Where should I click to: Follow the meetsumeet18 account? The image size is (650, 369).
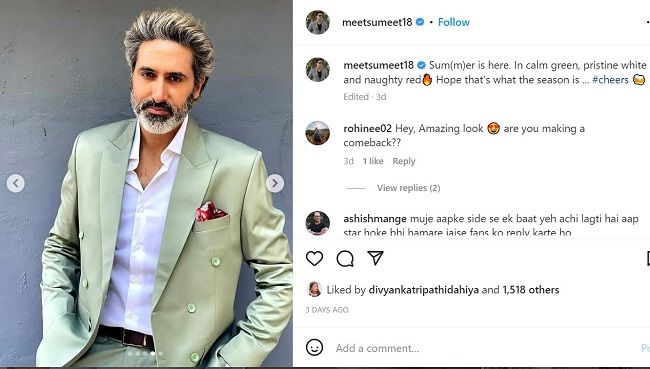[x=454, y=22]
